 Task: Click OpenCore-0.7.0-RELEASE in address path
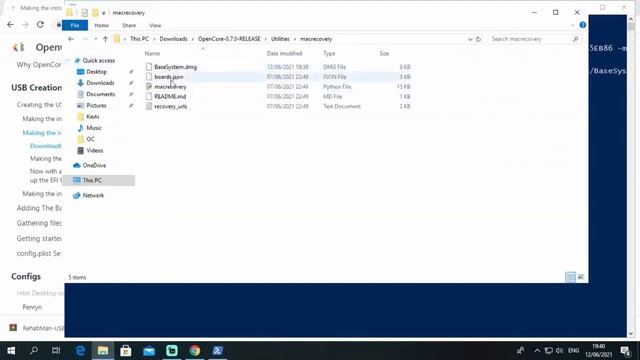tap(229, 39)
